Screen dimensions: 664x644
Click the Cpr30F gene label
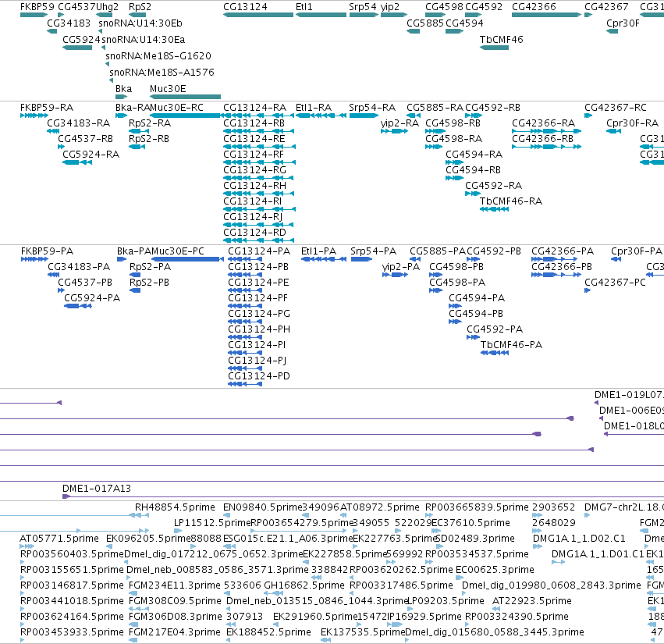[623, 23]
